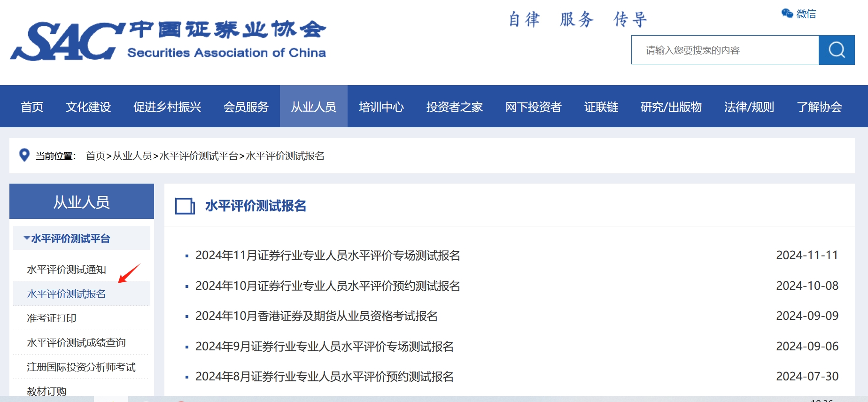Open 法律/规则 navigation item
The image size is (868, 402).
pos(749,107)
